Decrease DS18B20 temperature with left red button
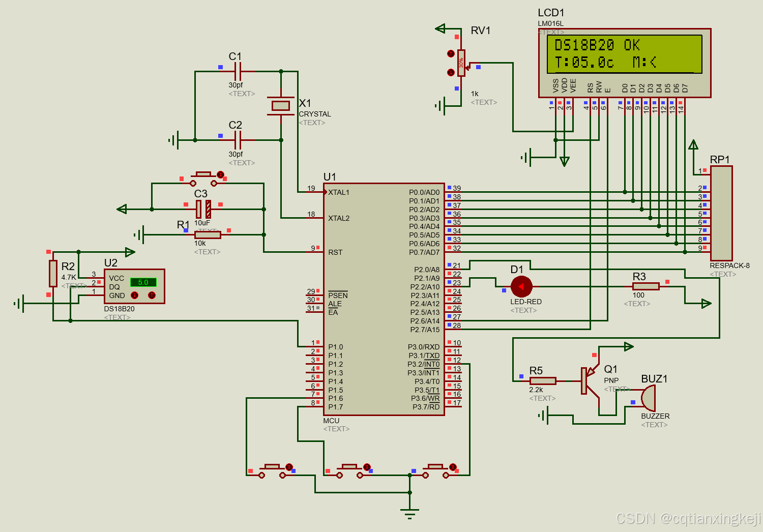This screenshot has height=532, width=763. pos(134,295)
